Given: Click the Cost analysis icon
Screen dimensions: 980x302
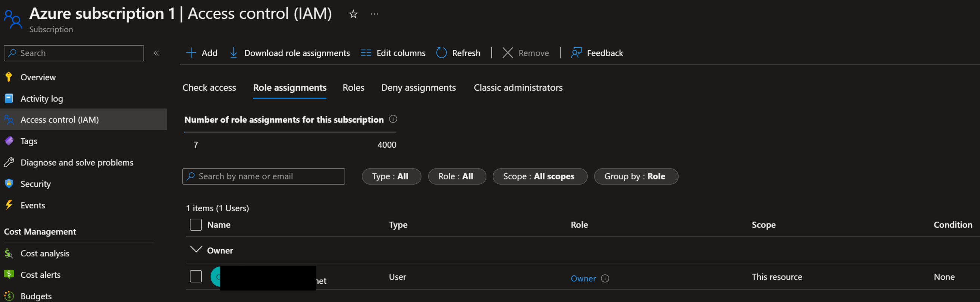Looking at the screenshot, I should [9, 253].
